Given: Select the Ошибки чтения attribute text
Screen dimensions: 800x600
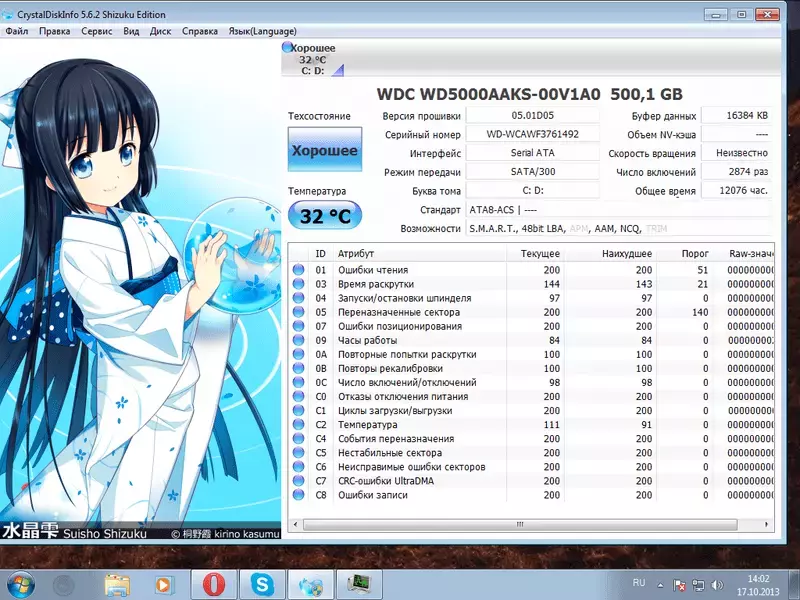Looking at the screenshot, I should (x=373, y=270).
